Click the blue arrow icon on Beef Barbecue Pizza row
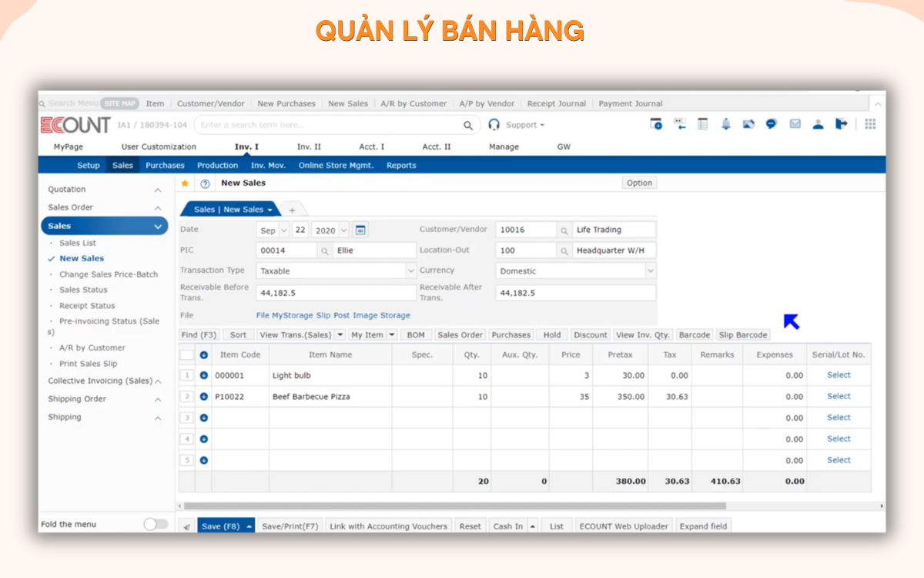This screenshot has height=578, width=924. point(204,396)
